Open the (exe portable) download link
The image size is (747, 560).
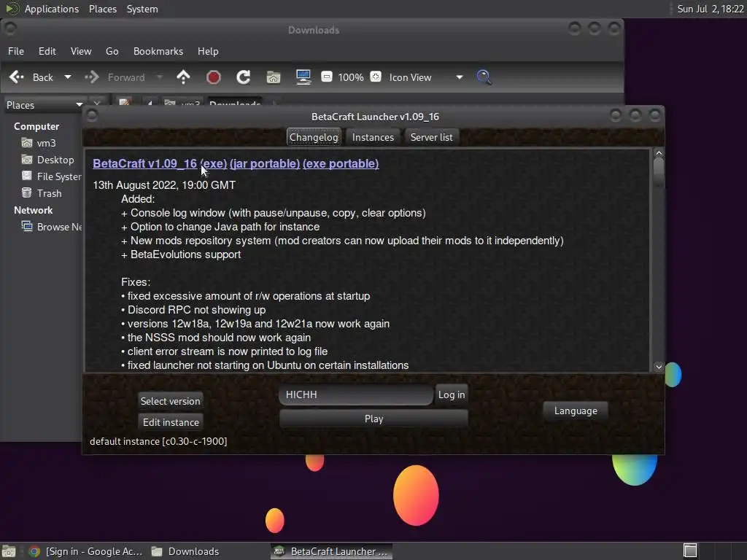[341, 163]
